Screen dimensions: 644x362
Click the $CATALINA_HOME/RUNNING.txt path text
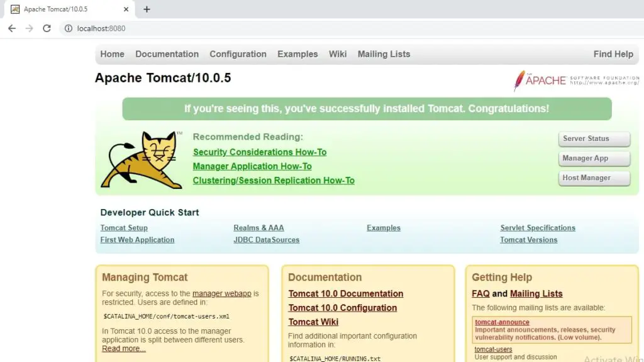click(335, 359)
